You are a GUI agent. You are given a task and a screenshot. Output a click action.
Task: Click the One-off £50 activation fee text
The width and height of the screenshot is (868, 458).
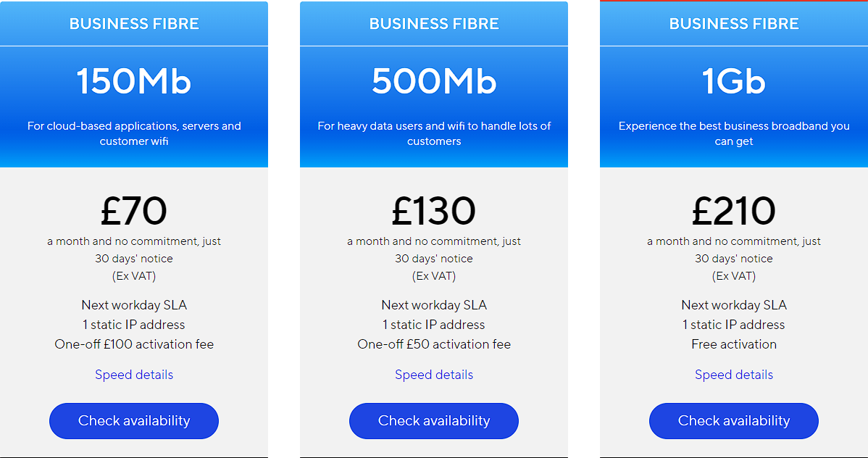point(434,344)
